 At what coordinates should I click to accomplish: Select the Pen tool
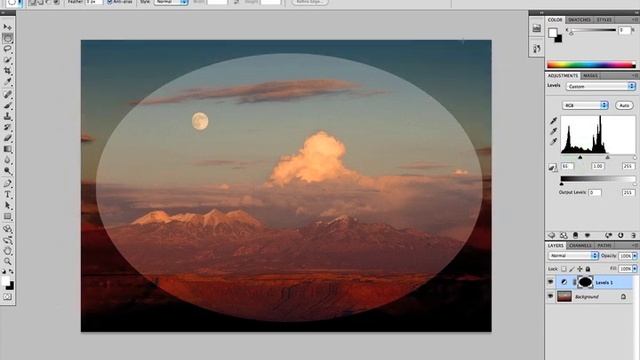click(7, 184)
